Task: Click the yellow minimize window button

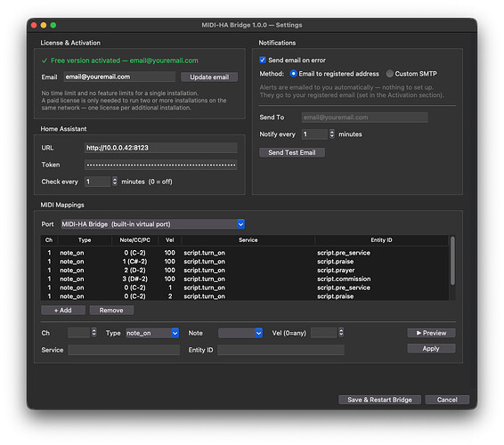Action: 44,25
